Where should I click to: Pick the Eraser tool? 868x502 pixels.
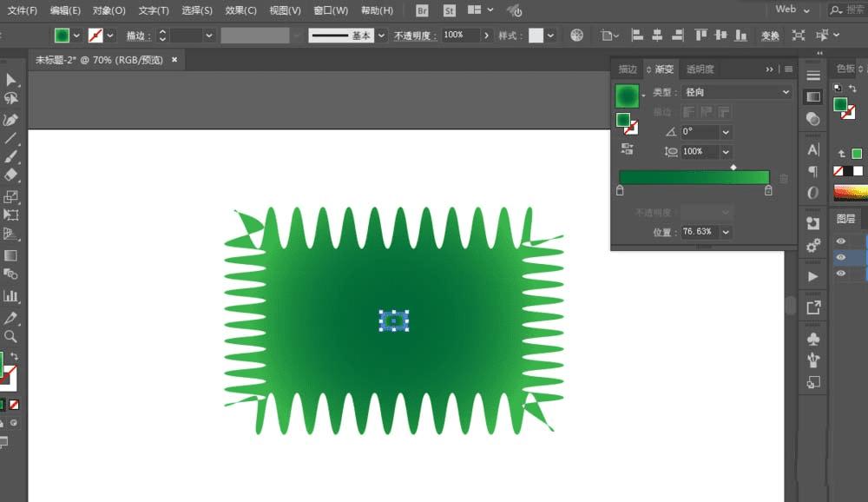pos(11,176)
